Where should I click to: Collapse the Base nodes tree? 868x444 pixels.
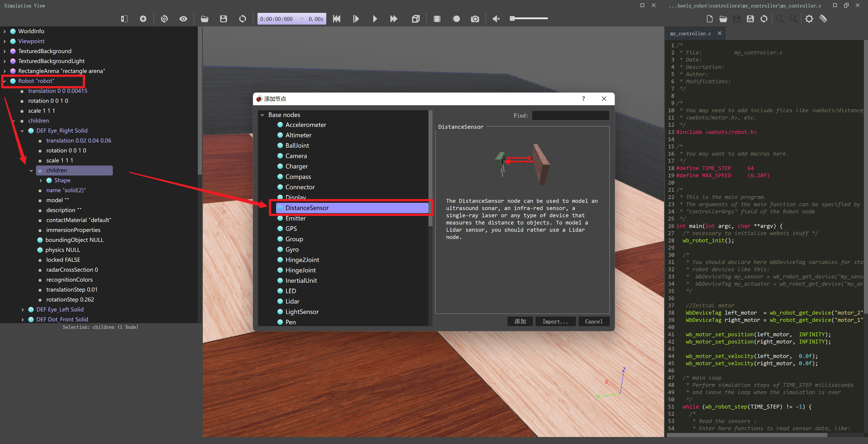coord(262,115)
